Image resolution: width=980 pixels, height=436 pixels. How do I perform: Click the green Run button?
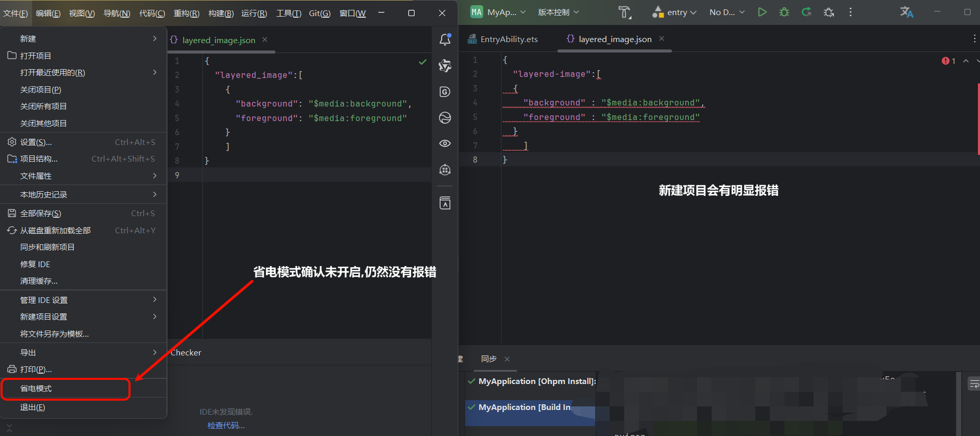(x=762, y=12)
